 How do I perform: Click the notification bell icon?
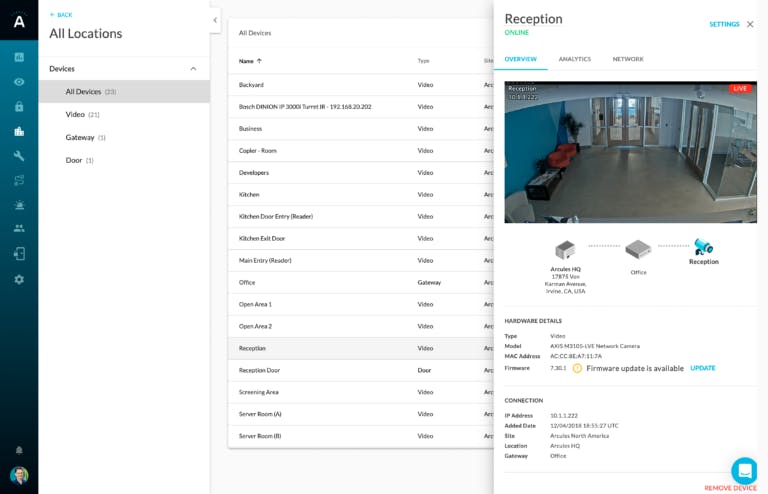click(19, 450)
